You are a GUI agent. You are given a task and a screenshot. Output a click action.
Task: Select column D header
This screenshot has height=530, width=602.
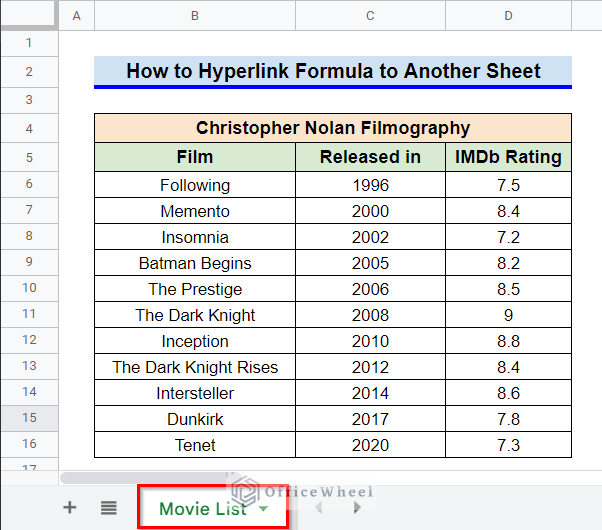point(508,15)
